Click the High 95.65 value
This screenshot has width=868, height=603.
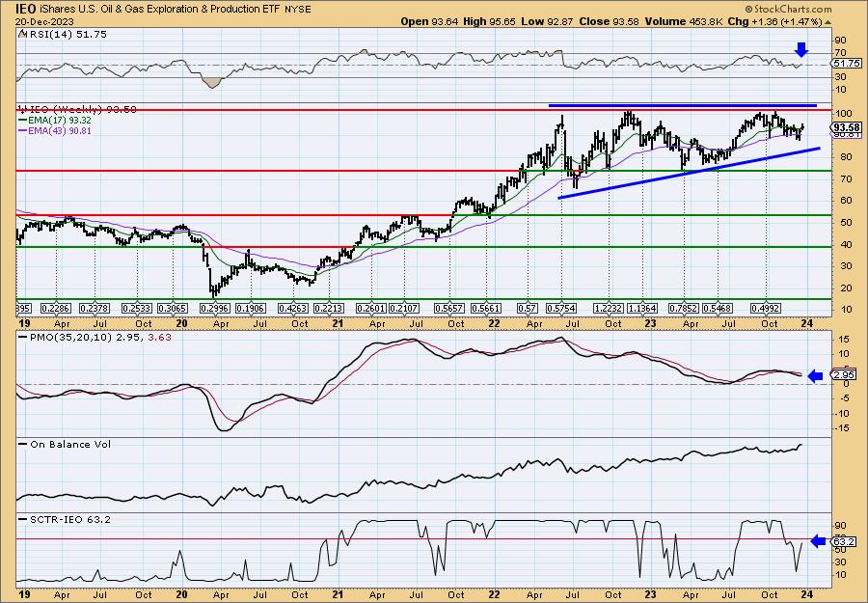[489, 21]
